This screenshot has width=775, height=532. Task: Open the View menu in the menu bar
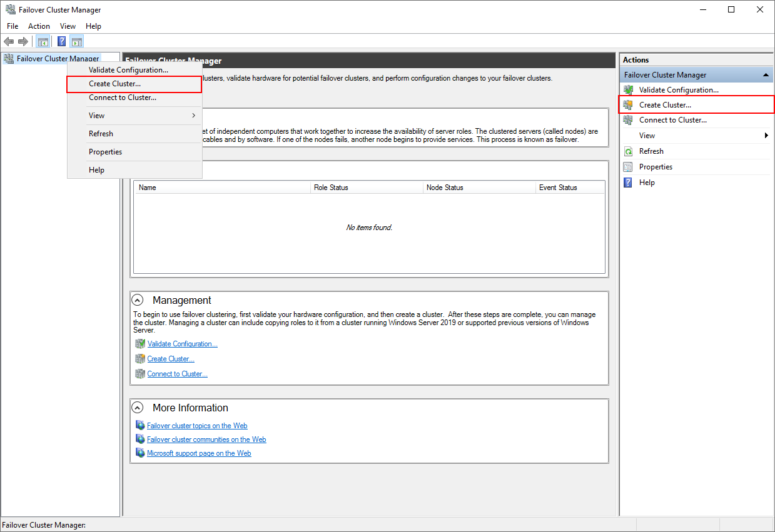tap(68, 26)
